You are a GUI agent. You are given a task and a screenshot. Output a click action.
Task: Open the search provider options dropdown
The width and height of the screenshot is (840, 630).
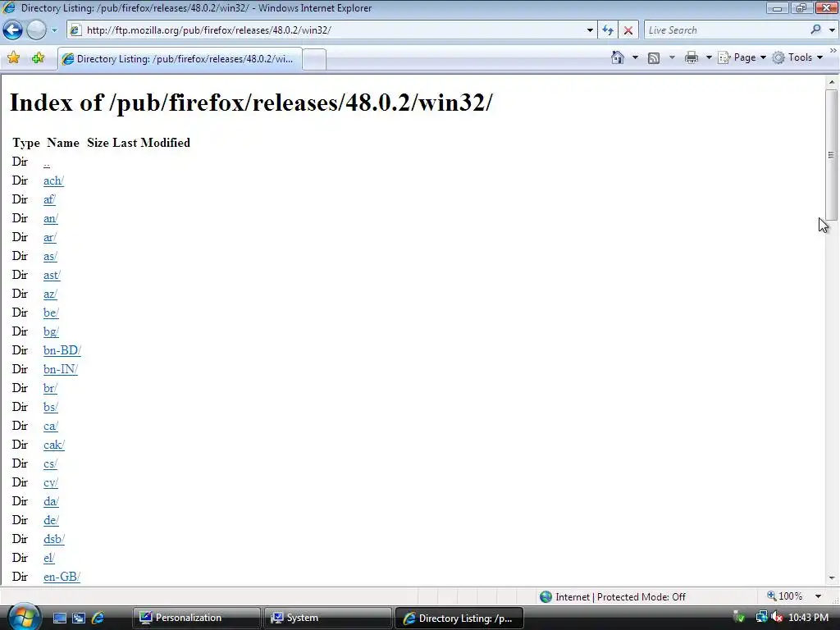coord(832,30)
